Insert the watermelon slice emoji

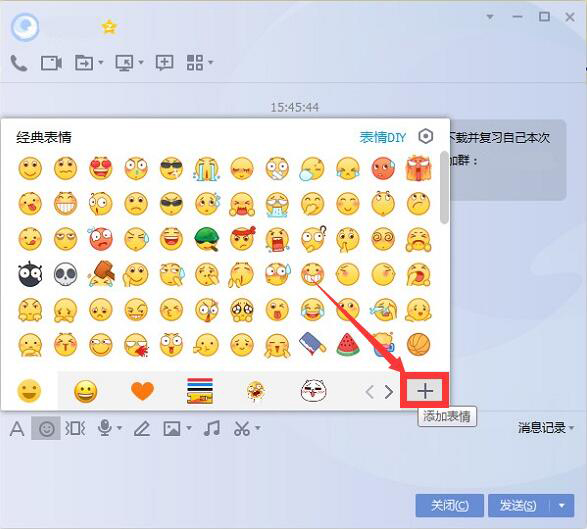[x=348, y=344]
